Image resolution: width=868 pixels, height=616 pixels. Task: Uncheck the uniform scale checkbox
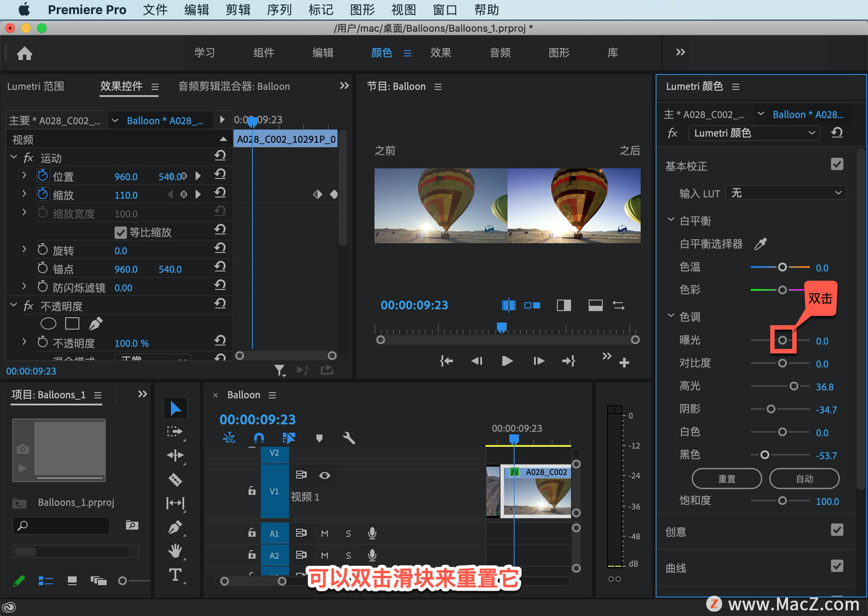120,232
